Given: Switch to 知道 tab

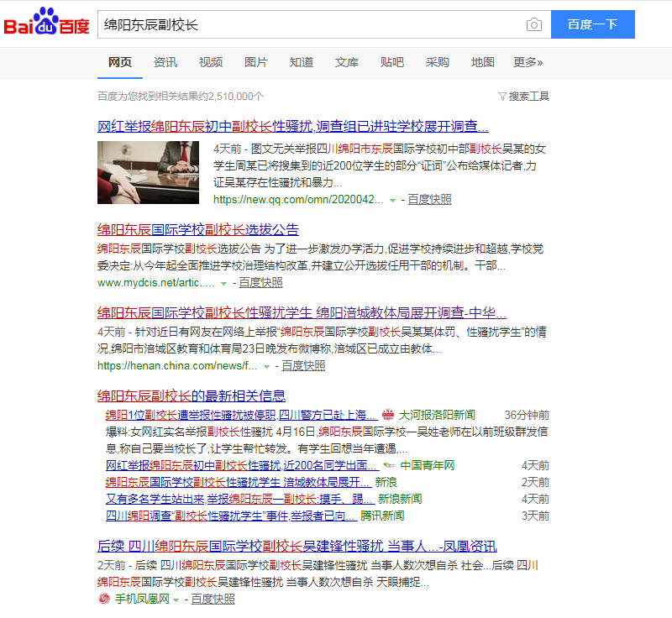Looking at the screenshot, I should click(302, 62).
